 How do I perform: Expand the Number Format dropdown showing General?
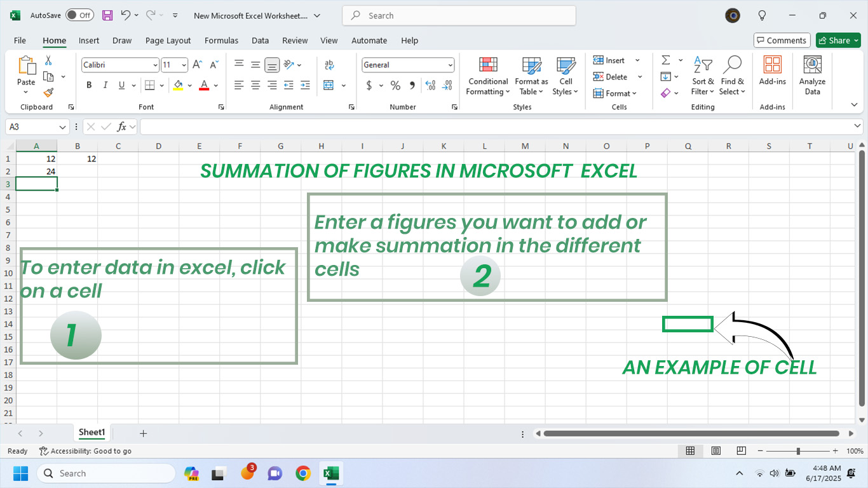click(450, 65)
